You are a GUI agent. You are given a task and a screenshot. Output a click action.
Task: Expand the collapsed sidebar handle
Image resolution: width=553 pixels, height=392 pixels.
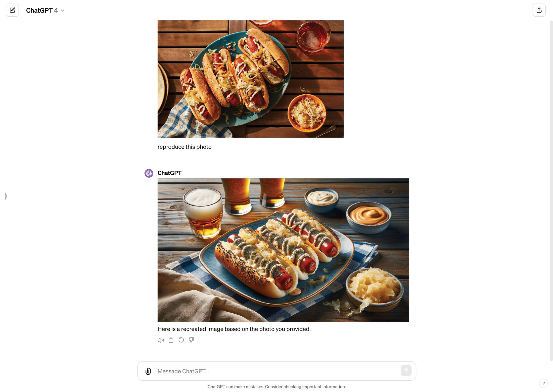6,196
